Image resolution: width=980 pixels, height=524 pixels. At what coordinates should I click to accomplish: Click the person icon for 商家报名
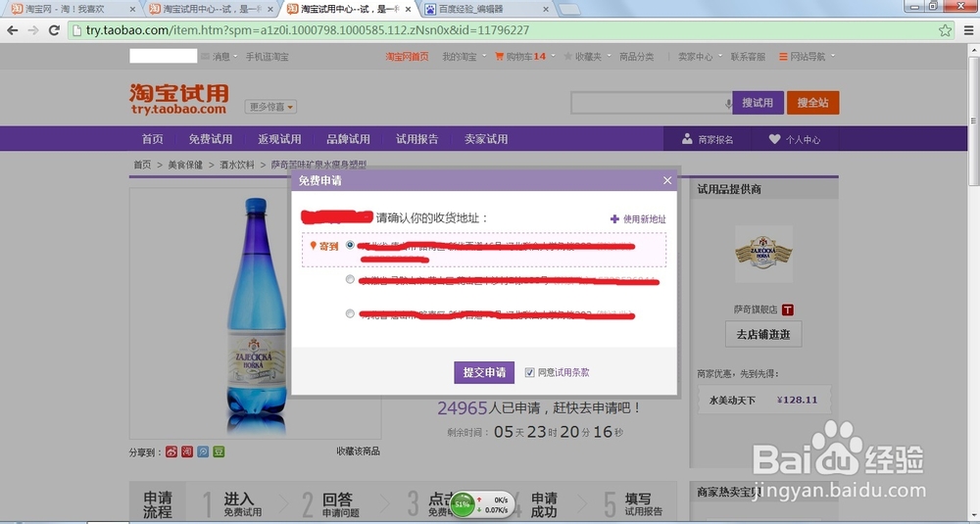(x=687, y=139)
